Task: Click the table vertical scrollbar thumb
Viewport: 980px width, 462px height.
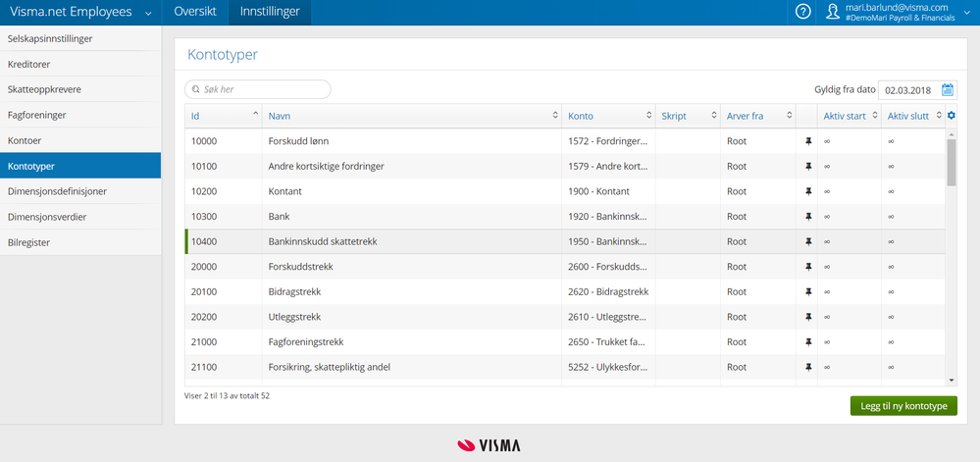Action: pos(952,163)
